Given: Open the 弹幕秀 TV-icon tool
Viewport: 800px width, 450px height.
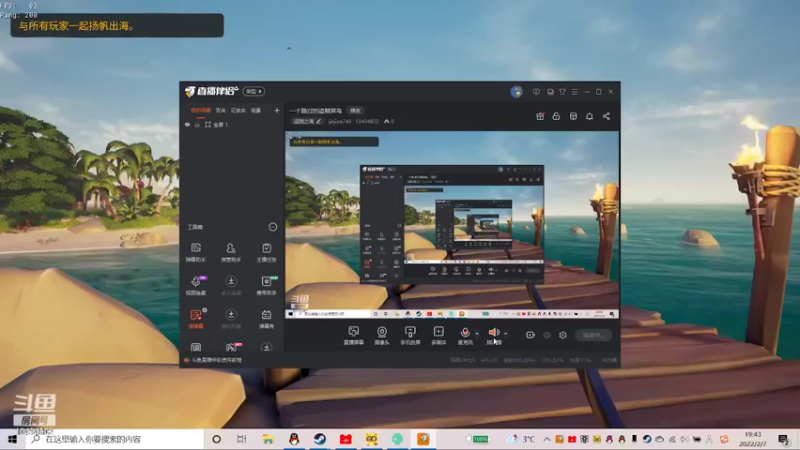Looking at the screenshot, I should pos(266,318).
